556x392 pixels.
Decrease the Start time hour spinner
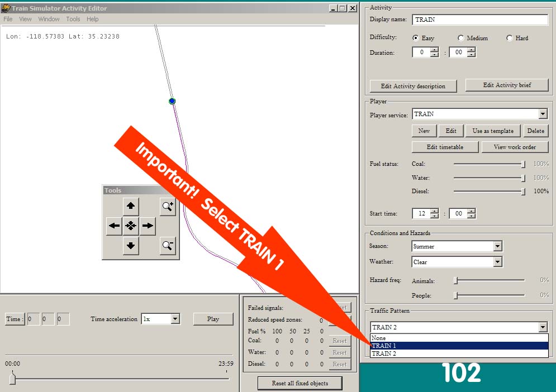coord(435,216)
